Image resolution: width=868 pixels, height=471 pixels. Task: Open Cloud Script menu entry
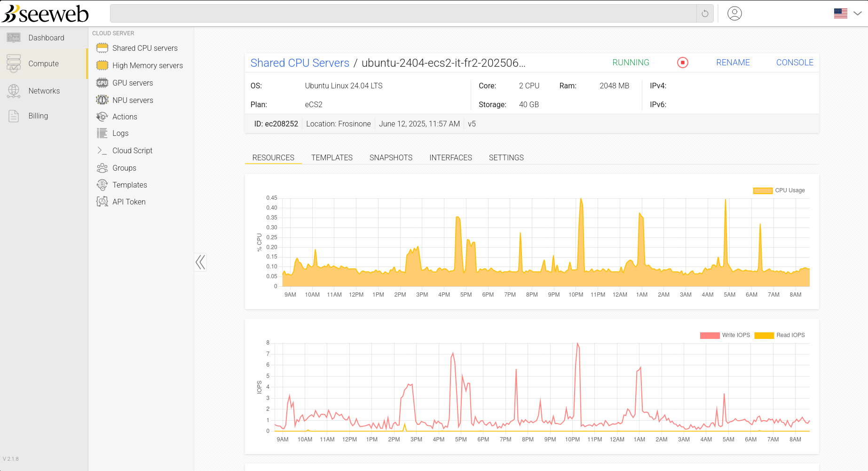(132, 150)
